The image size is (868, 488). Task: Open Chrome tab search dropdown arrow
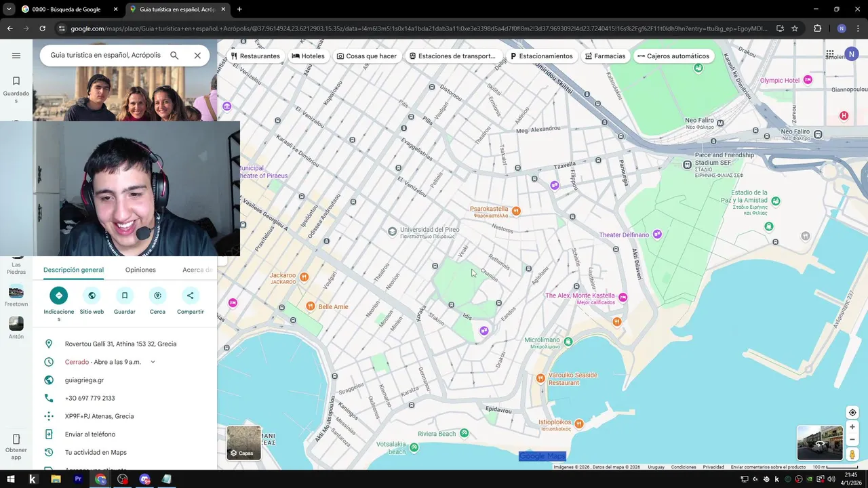[9, 9]
